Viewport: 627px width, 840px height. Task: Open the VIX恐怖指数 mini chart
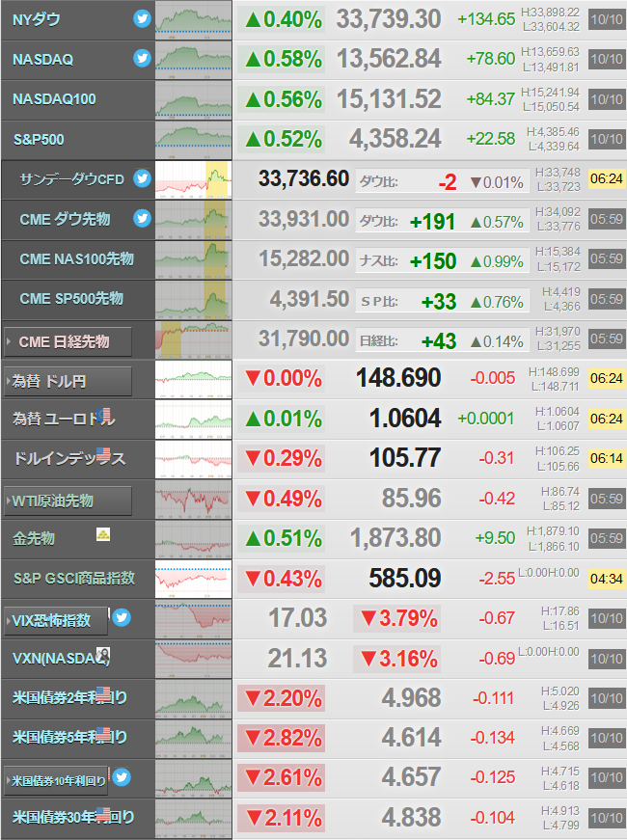click(194, 619)
